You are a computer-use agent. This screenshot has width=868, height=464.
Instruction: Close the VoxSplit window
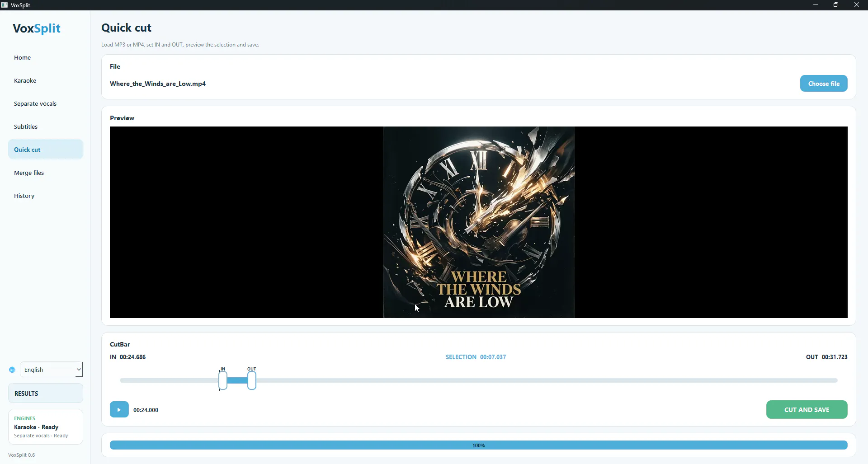pyautogui.click(x=857, y=5)
